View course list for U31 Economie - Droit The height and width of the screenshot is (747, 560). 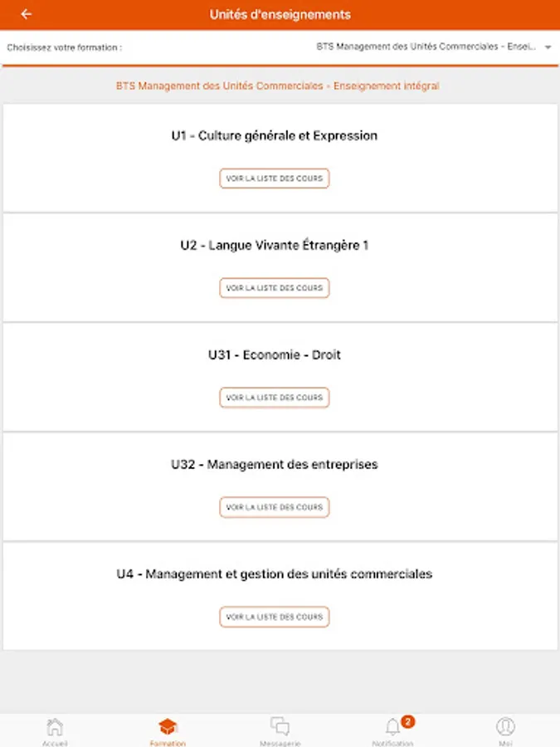click(x=275, y=398)
